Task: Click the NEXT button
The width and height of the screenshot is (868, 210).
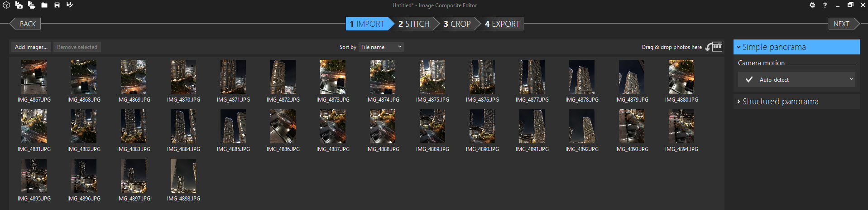Action: (x=844, y=24)
